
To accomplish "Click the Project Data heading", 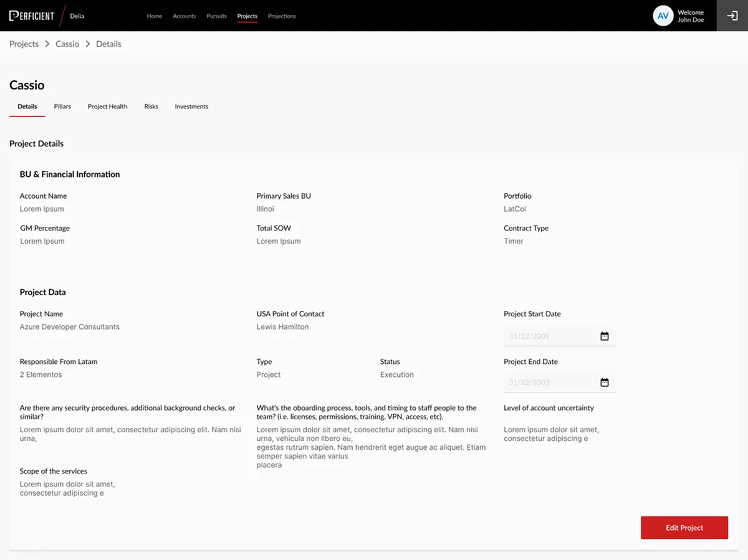I will click(x=42, y=292).
